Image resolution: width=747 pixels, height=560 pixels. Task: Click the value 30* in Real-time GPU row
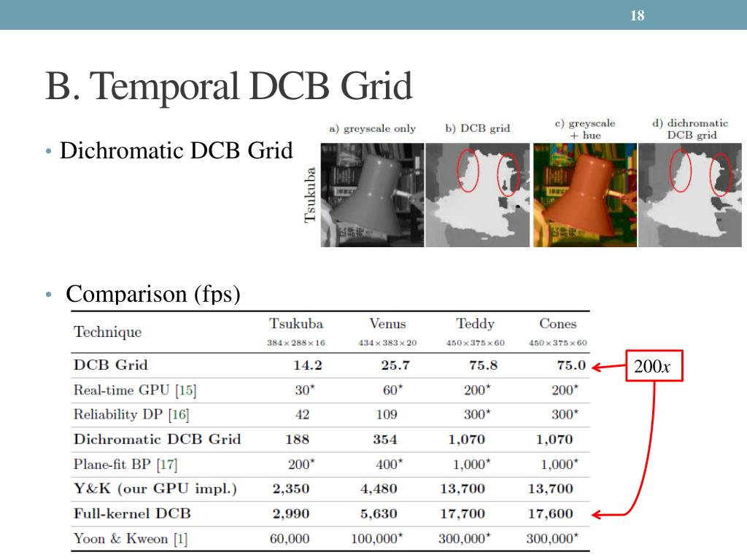tap(305, 390)
